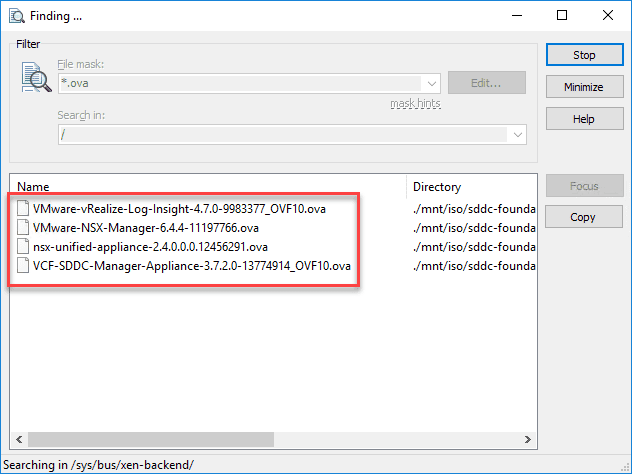Viewport: 632px width, 474px height.
Task: Select nsx-unified-appliance-2.4.0.0.0.12456291.ova
Action: 150,247
